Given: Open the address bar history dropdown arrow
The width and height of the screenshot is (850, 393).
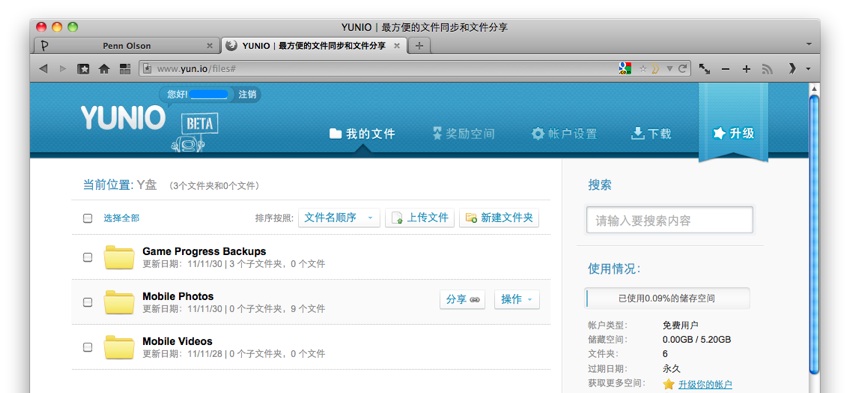Looking at the screenshot, I should 669,69.
